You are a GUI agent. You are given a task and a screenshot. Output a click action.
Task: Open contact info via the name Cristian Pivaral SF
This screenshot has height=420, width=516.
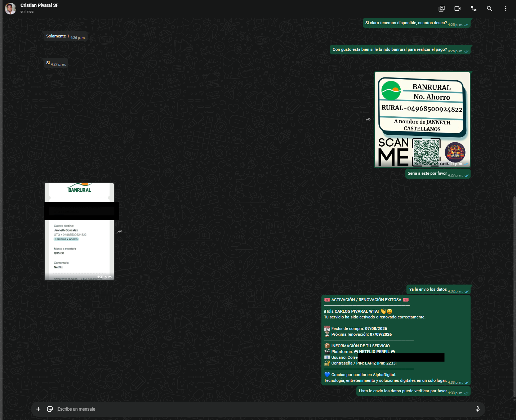coord(39,5)
